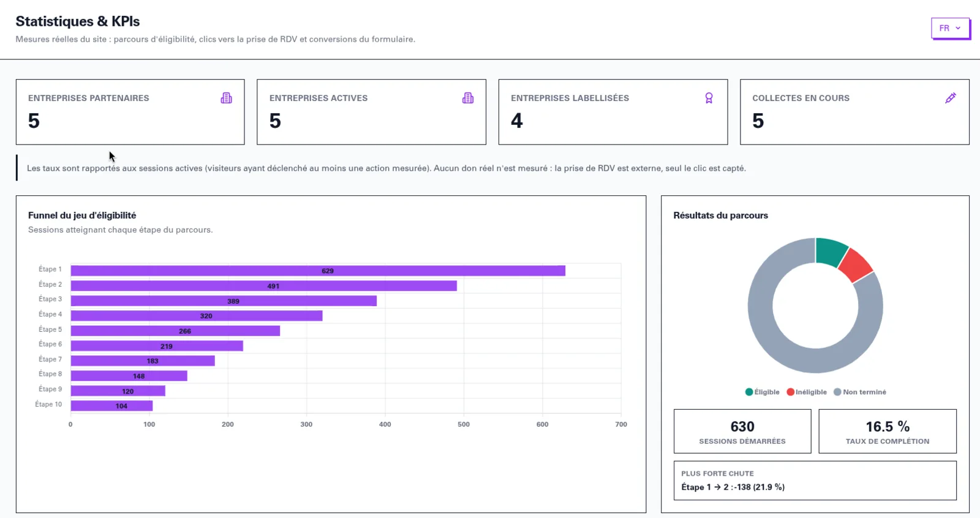
Task: Click the Étape 1 axis label
Action: (50, 269)
